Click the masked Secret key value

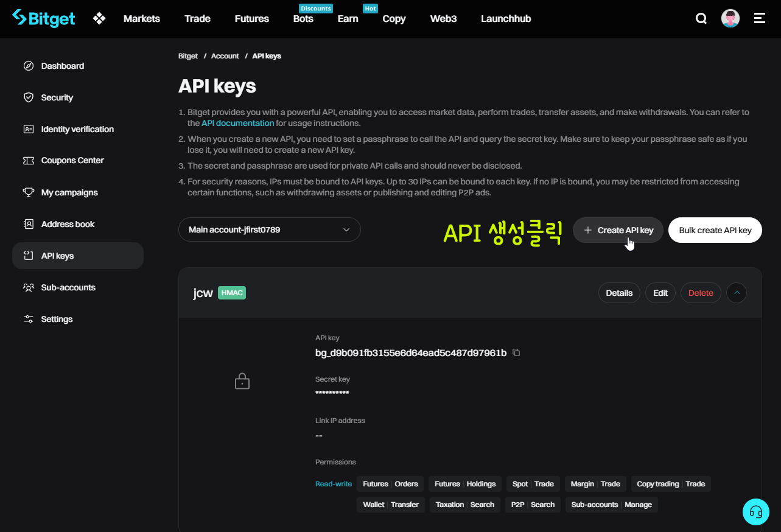tap(332, 393)
